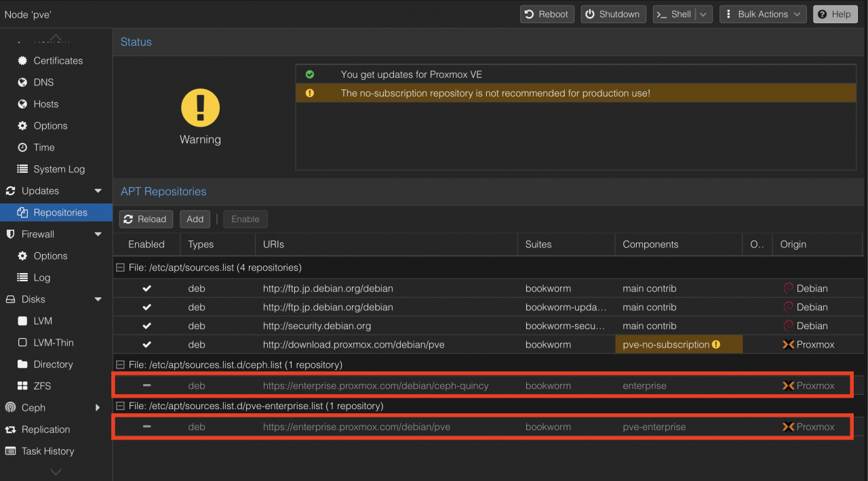
Task: Click the Repositories files icon
Action: pyautogui.click(x=22, y=212)
